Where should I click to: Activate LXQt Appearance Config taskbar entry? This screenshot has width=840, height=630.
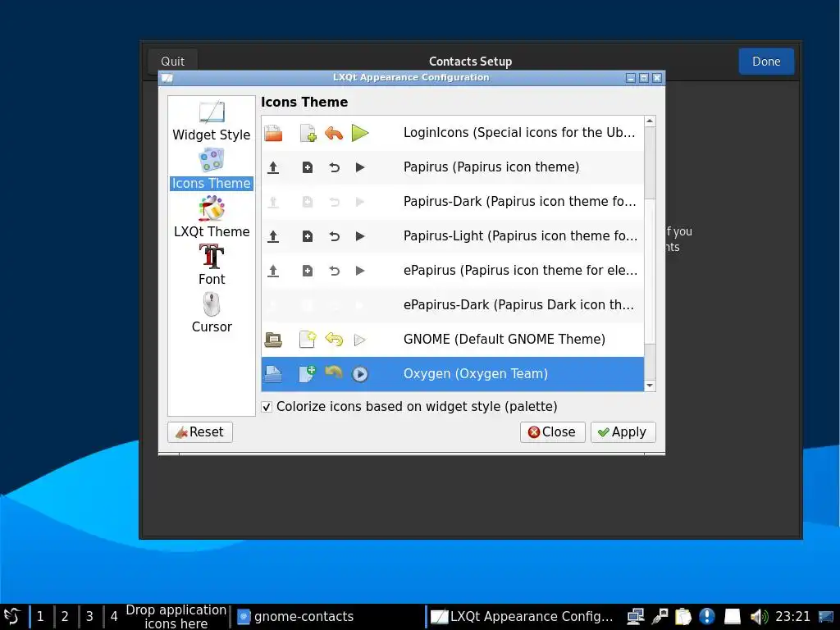click(x=523, y=617)
